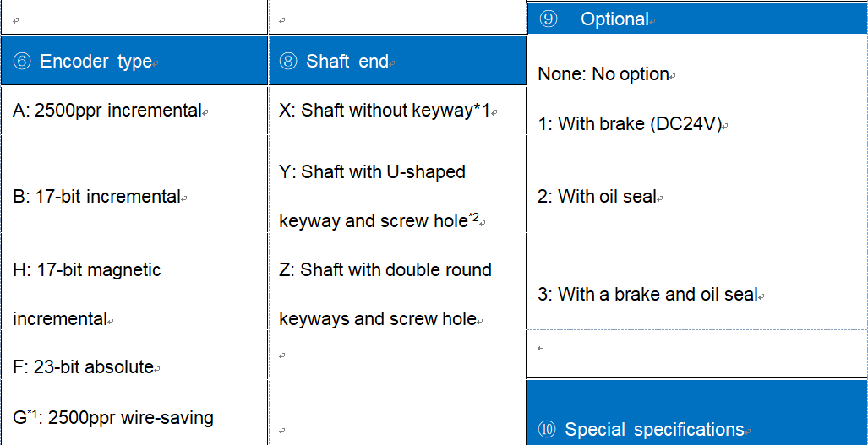The height and width of the screenshot is (445, 868).
Task: Click 'Y: Shaft with U-shaped' line
Action: click(x=372, y=172)
